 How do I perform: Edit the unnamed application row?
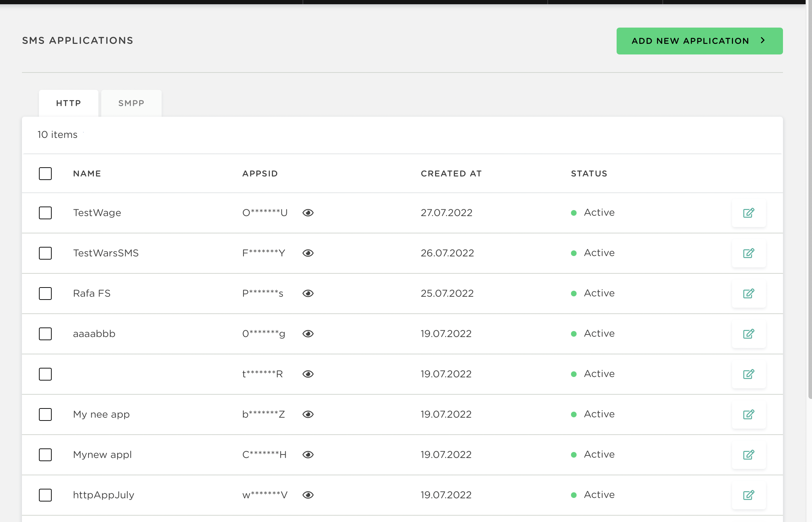tap(748, 374)
